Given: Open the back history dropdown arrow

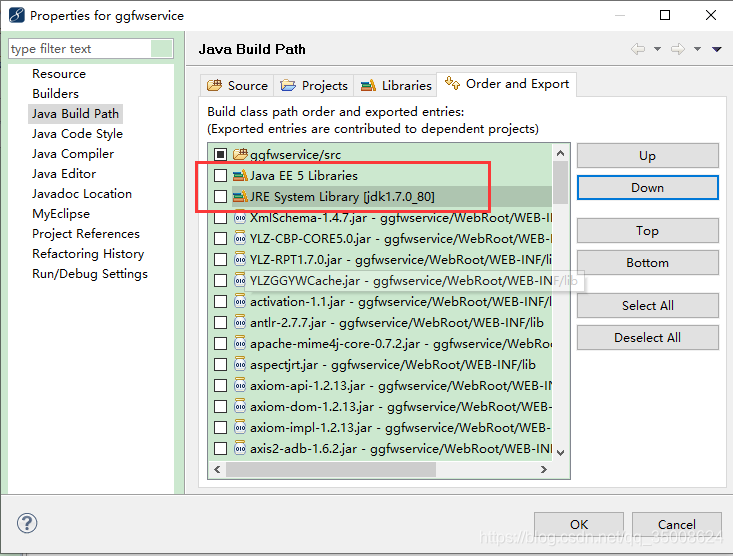Looking at the screenshot, I should (x=657, y=49).
